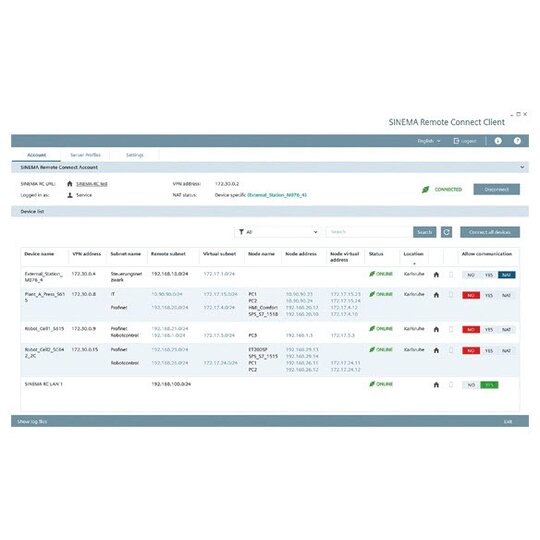
Task: Click the refresh device list icon
Action: (446, 232)
